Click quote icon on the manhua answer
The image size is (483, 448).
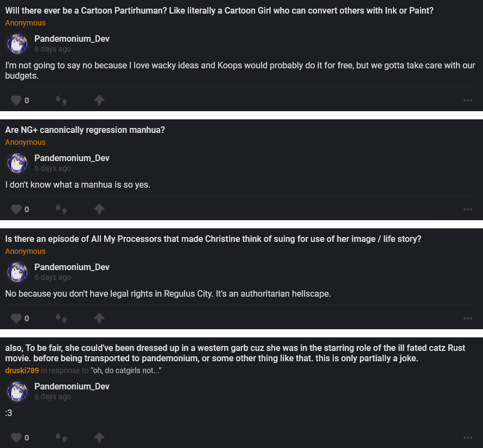tap(61, 209)
